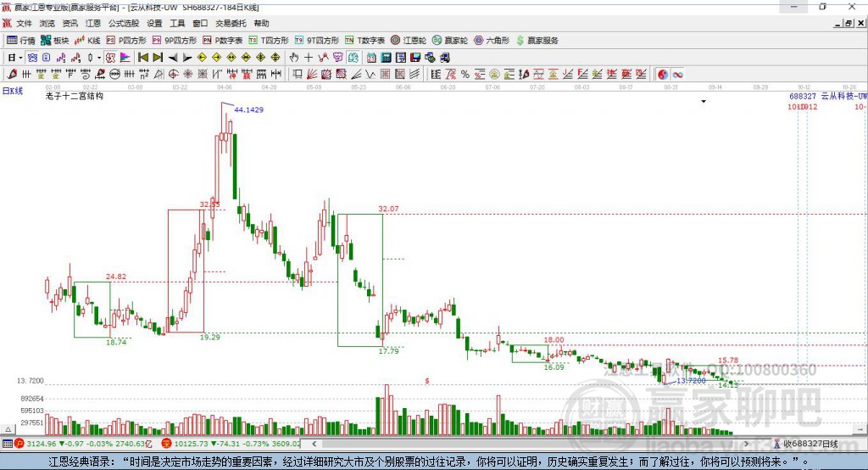The width and height of the screenshot is (868, 470).
Task: Open T四方形 tool
Action: click(x=269, y=41)
